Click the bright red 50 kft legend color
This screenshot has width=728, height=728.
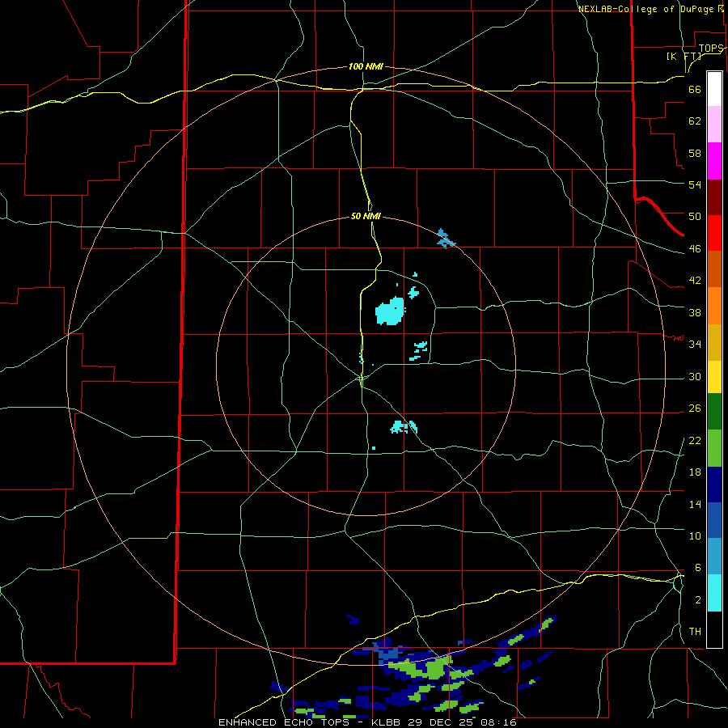714,233
